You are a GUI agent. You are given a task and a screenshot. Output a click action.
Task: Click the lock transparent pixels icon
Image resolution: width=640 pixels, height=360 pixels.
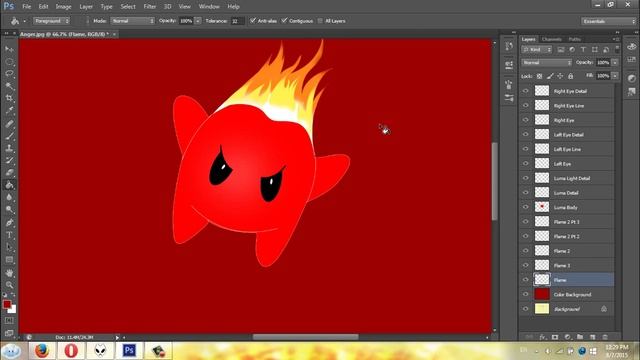point(539,76)
